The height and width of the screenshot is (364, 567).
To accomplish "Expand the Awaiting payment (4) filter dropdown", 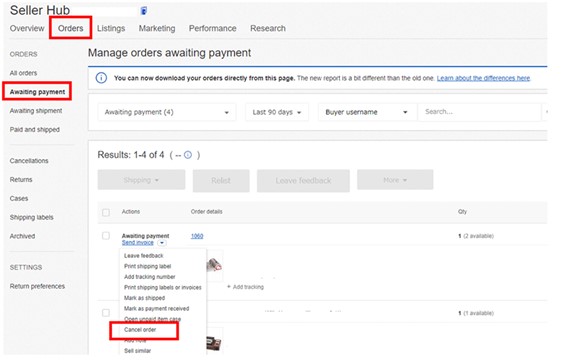I will click(167, 112).
